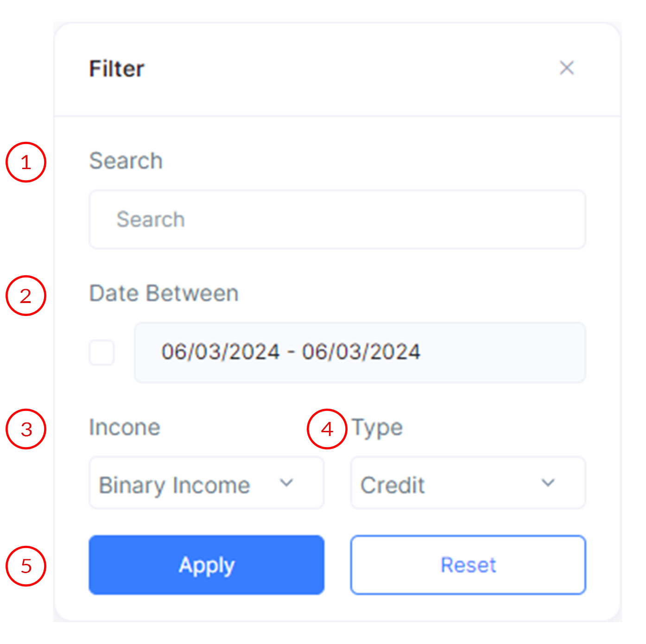Click the red circled number 1 marker

(x=26, y=162)
